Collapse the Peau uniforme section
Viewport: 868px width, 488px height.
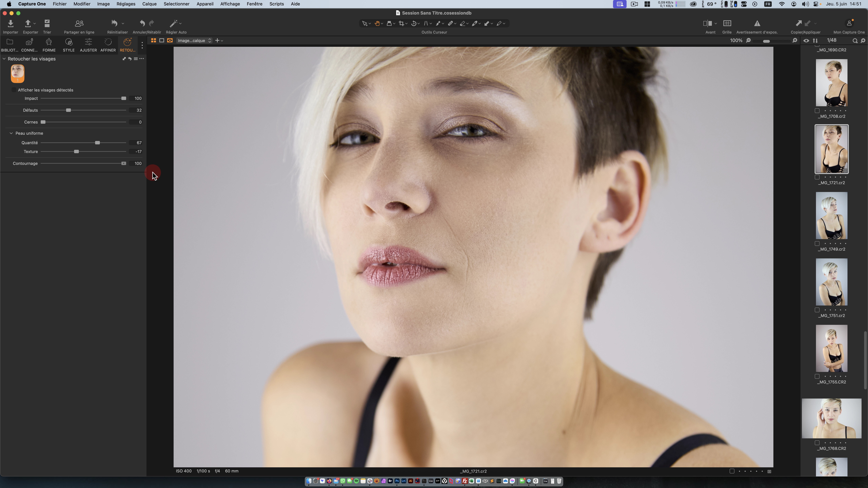(x=11, y=133)
